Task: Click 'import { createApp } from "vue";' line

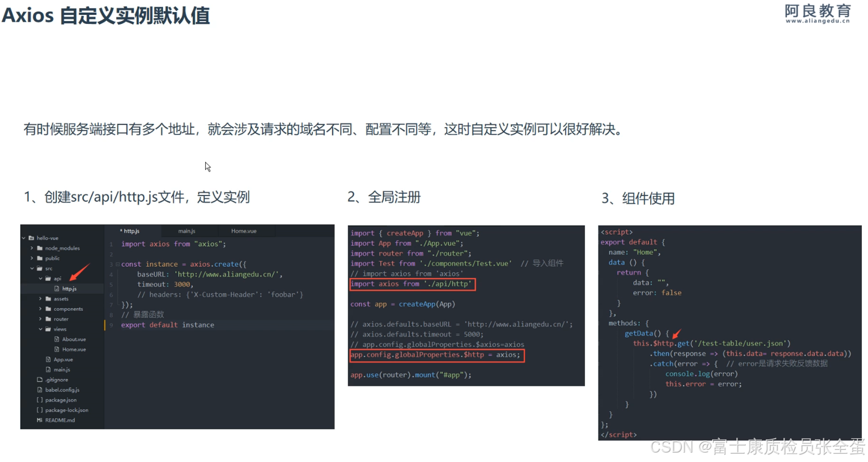Action: point(415,233)
